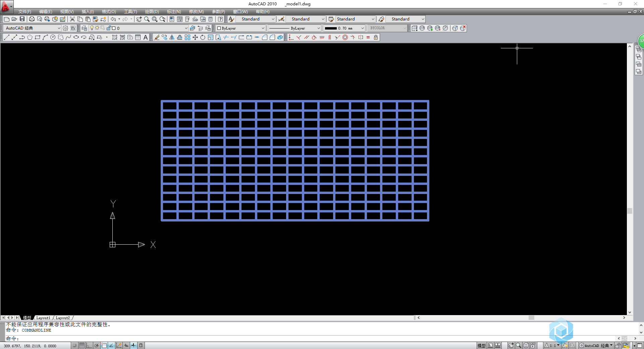Toggle Polar Tracking in status bar

coord(97,345)
